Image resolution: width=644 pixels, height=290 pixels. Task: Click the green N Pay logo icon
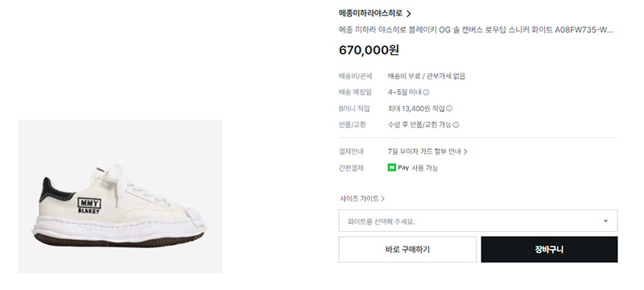392,168
